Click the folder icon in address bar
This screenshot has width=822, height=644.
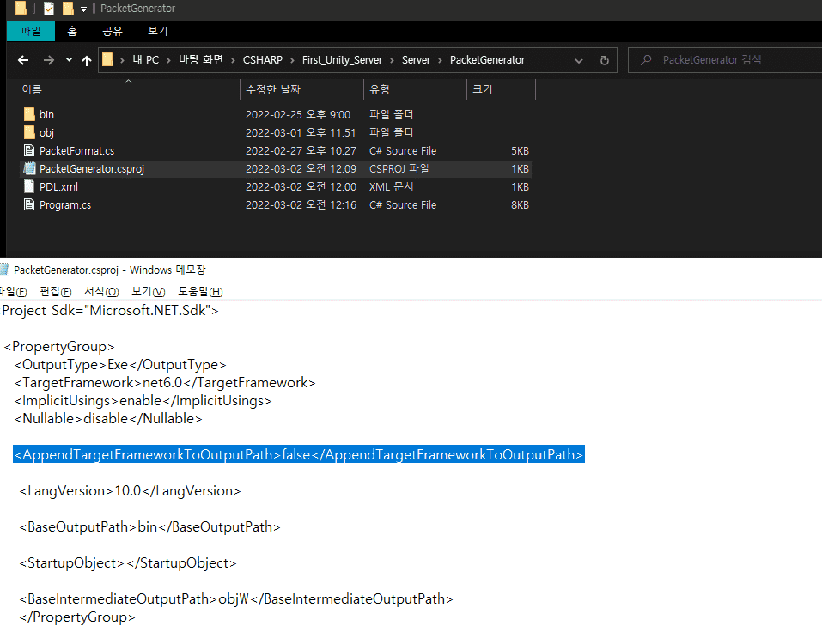[107, 60]
